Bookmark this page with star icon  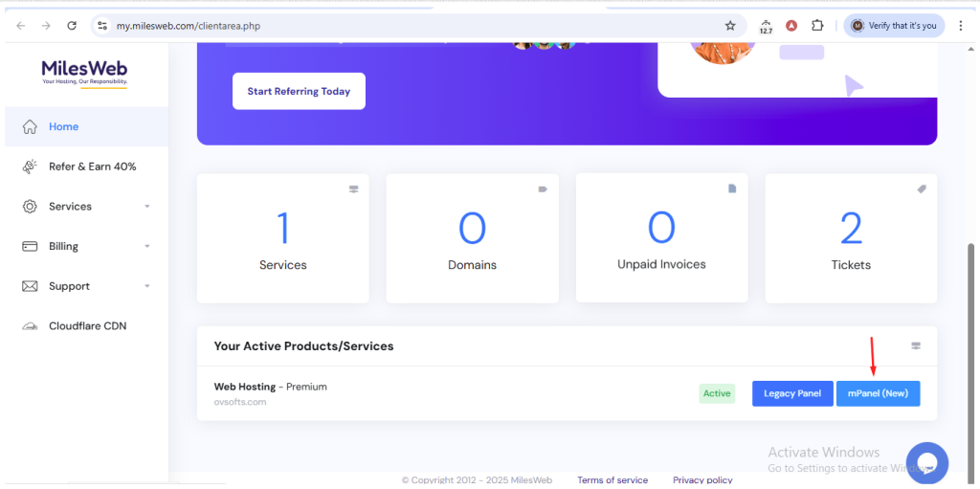pos(730,26)
